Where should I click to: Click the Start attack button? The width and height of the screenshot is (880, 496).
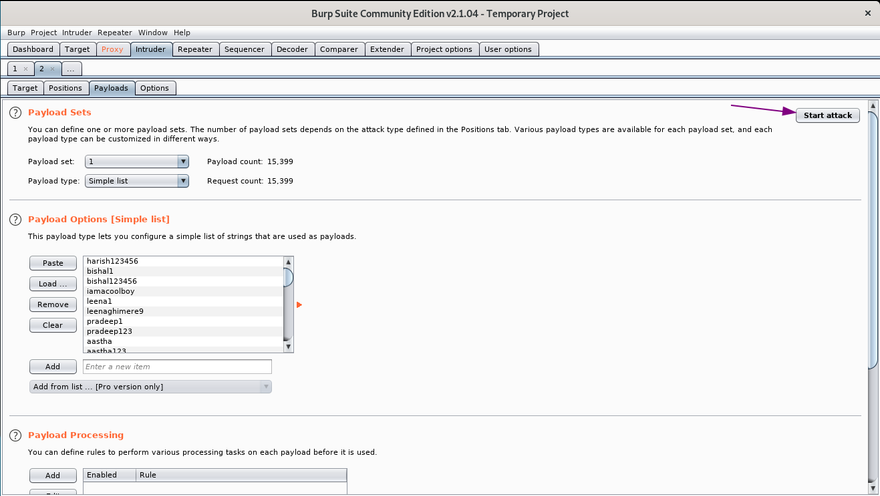(x=827, y=116)
